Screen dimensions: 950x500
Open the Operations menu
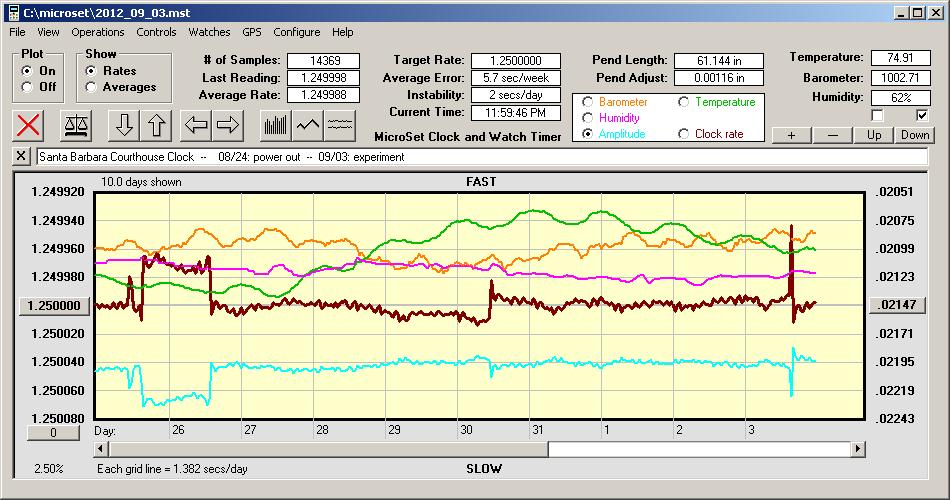98,32
